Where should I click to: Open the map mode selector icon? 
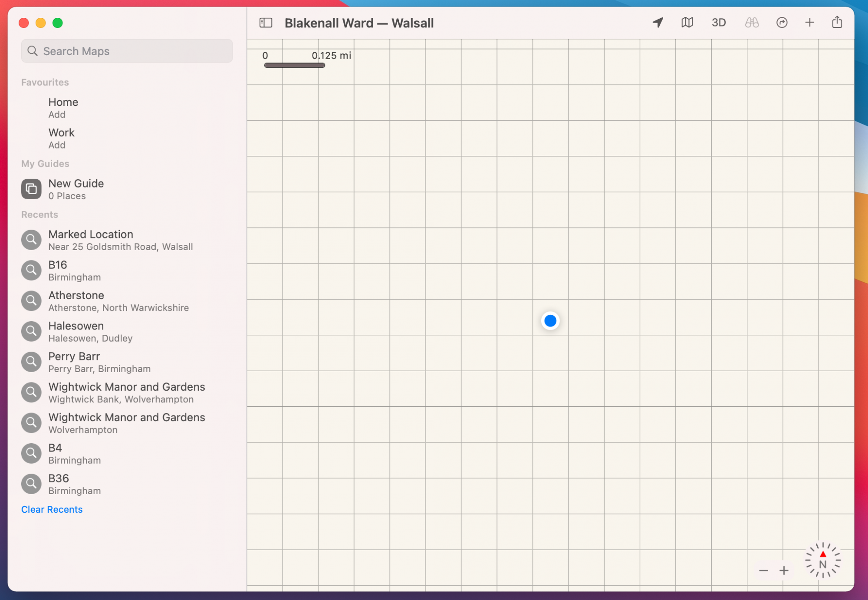[687, 23]
